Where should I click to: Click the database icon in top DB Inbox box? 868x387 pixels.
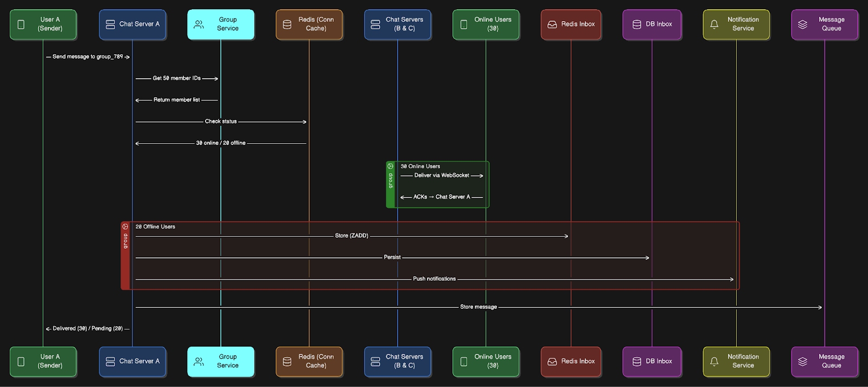click(x=637, y=24)
